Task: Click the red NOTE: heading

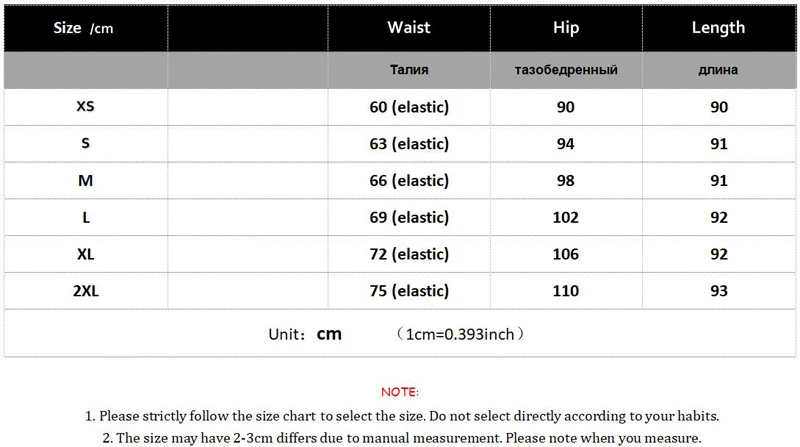Action: coord(399,392)
